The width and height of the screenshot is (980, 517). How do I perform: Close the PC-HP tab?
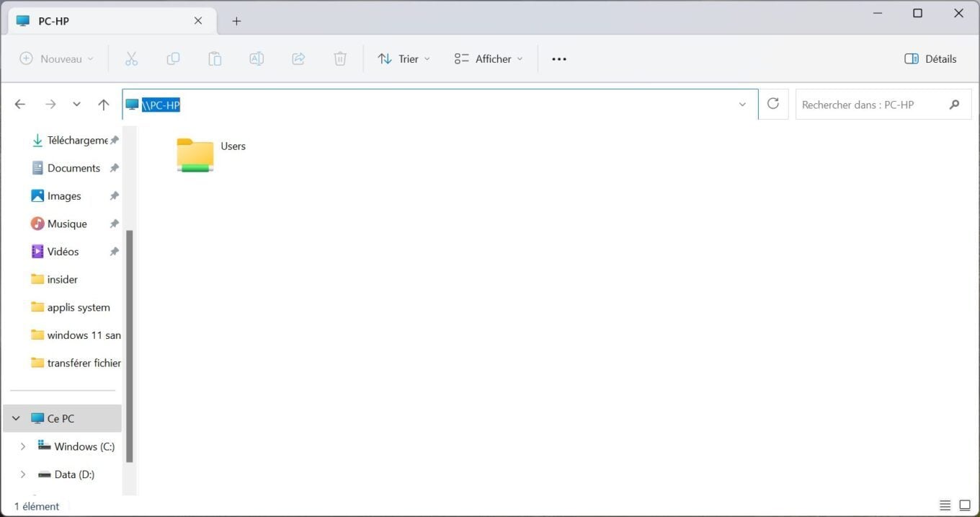pyautogui.click(x=198, y=21)
